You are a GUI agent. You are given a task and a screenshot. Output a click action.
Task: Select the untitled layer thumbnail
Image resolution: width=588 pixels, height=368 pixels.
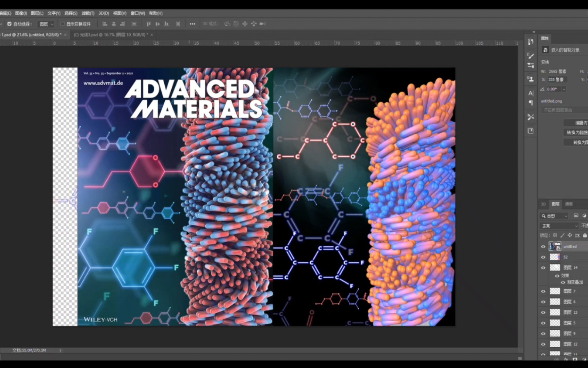point(555,246)
